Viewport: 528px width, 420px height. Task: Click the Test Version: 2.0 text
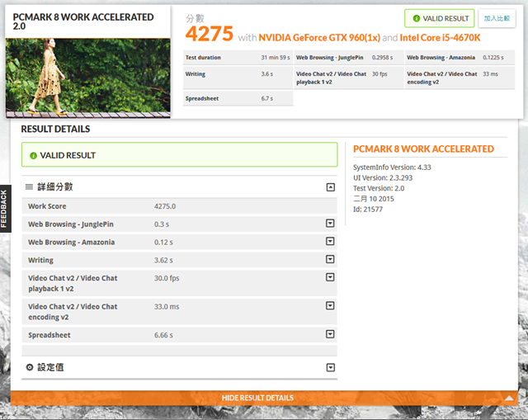(x=379, y=188)
